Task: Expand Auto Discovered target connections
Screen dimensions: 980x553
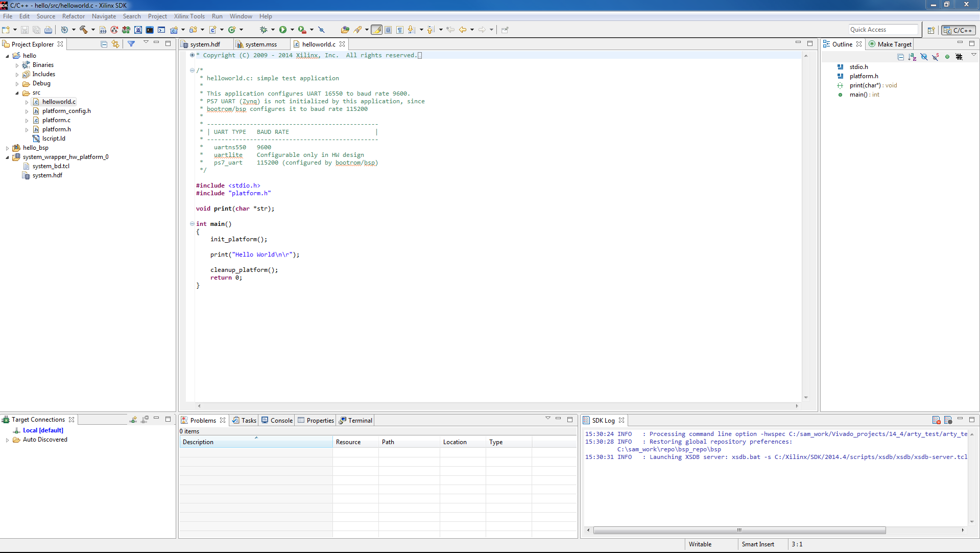Action: pos(7,440)
